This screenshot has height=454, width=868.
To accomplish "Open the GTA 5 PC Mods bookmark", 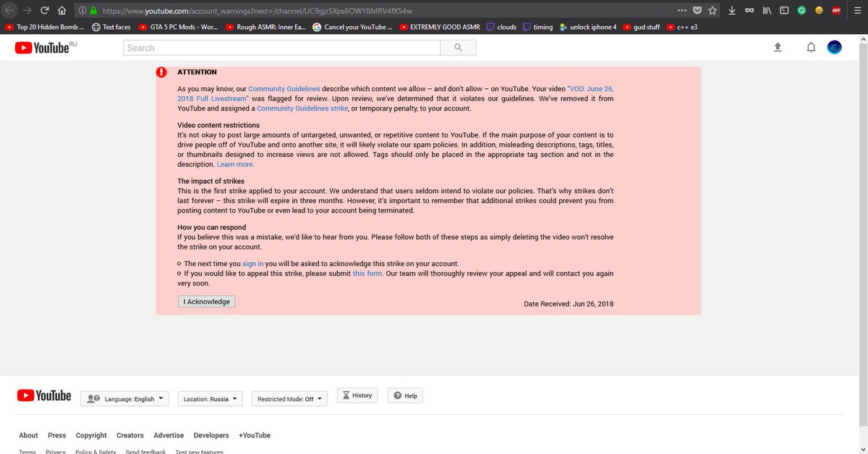I will [x=178, y=27].
